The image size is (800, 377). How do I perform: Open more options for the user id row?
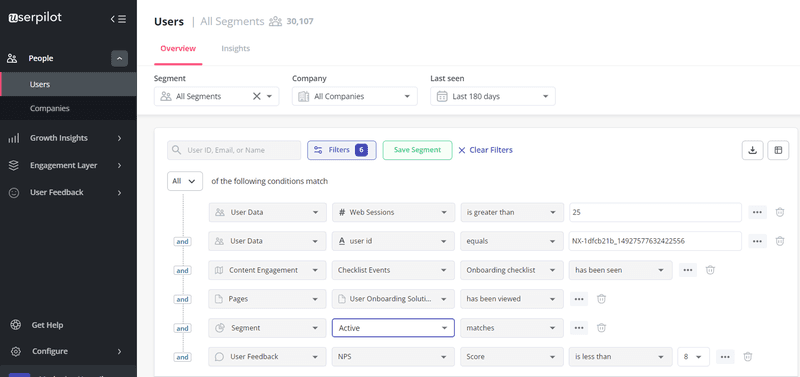[x=757, y=241]
